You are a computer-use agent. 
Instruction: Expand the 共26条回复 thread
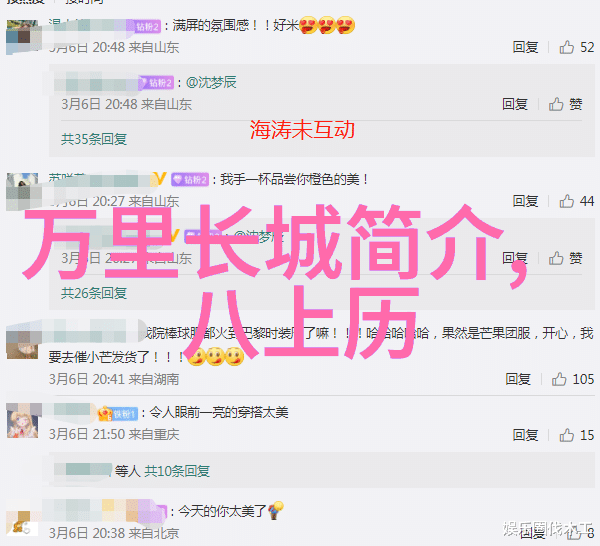tap(94, 293)
